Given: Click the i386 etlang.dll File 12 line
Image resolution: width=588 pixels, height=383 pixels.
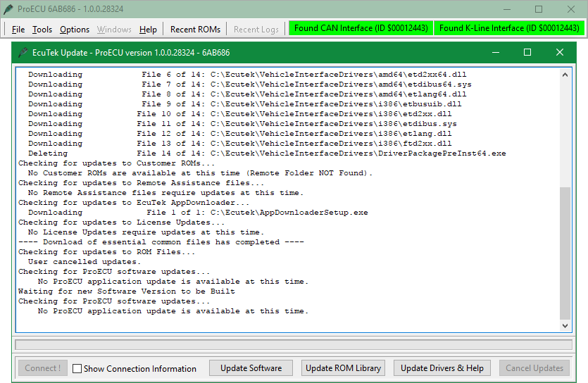Looking at the screenshot, I should pos(240,134).
